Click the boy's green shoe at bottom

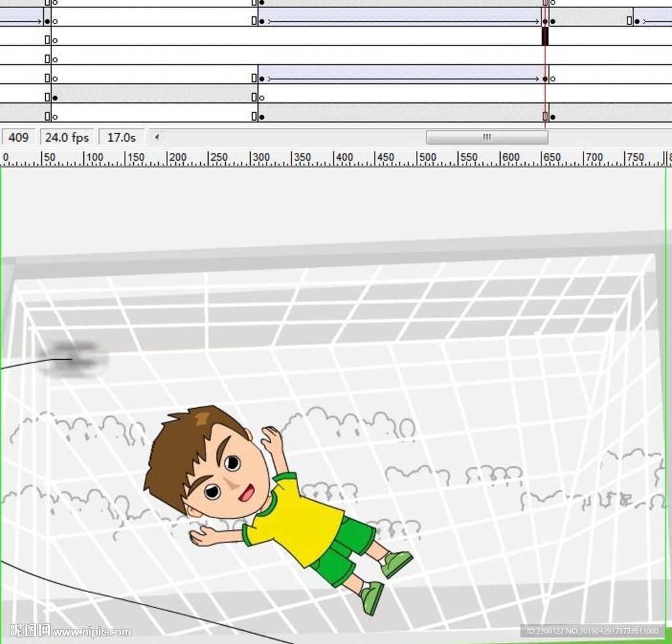372,597
